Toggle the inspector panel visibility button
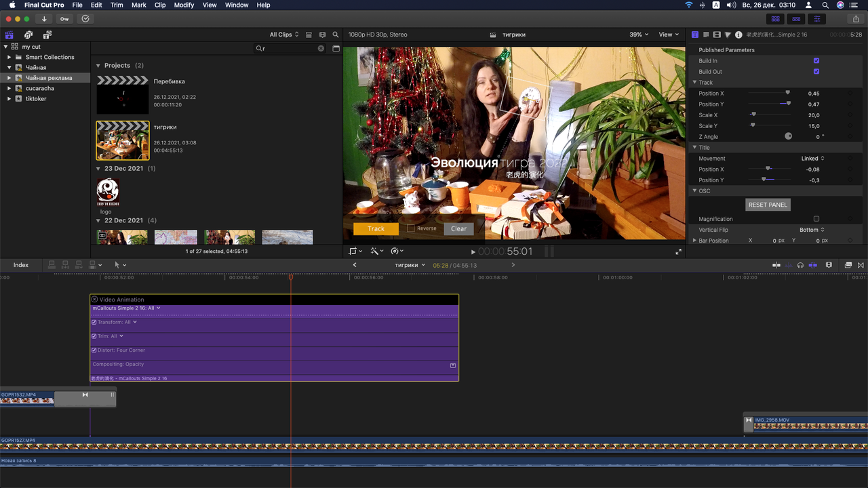 (x=817, y=19)
